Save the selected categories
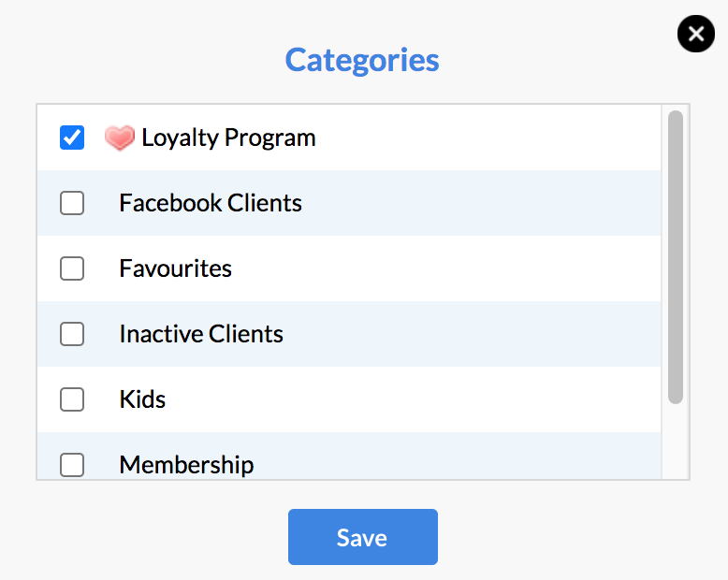The width and height of the screenshot is (728, 580). click(x=363, y=537)
